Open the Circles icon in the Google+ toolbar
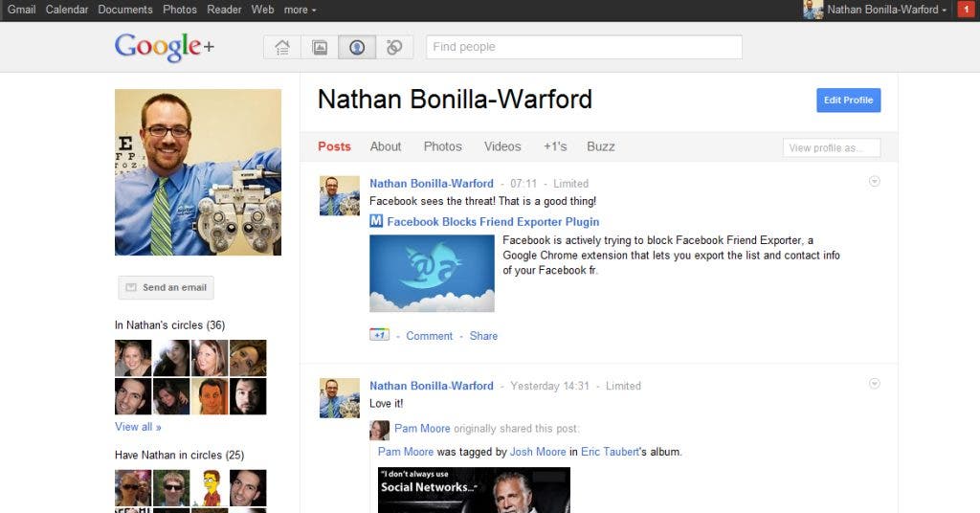 [394, 47]
